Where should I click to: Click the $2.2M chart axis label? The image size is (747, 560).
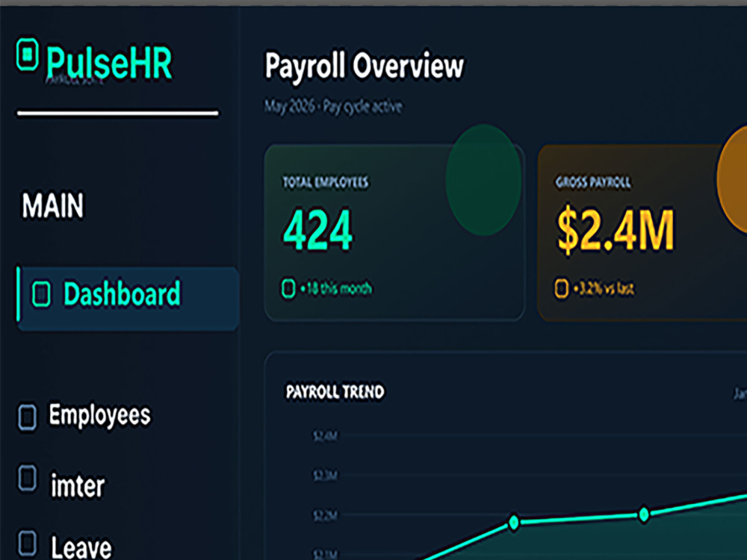coord(326,514)
